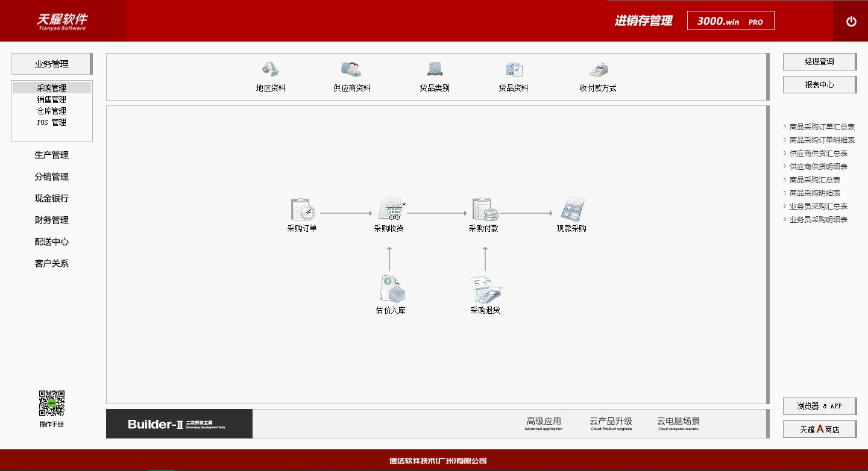Switch to the 销售管理 section
868x471 pixels.
point(52,99)
